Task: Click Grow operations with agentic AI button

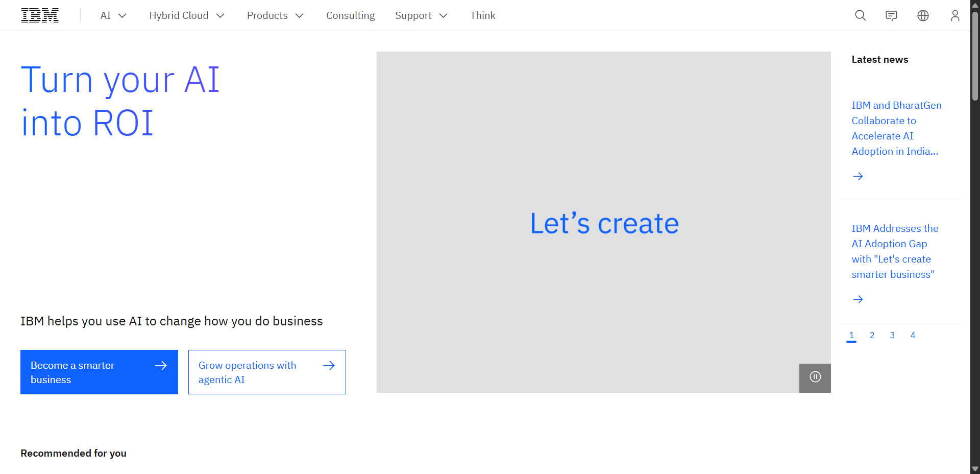Action: [267, 372]
